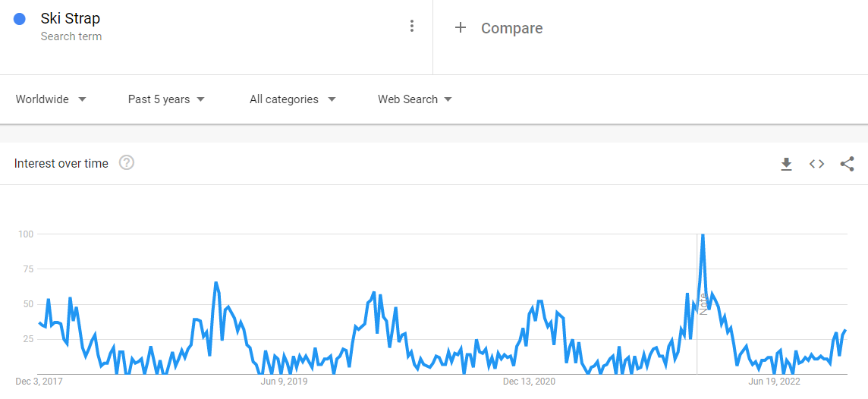Click the Dec 13, 2020 axis label
Image resolution: width=868 pixels, height=399 pixels.
529,381
